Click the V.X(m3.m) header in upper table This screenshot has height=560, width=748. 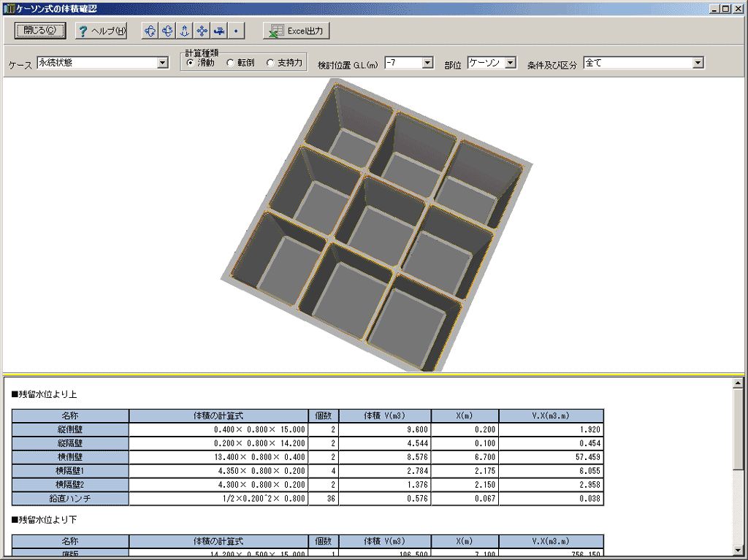pos(552,415)
